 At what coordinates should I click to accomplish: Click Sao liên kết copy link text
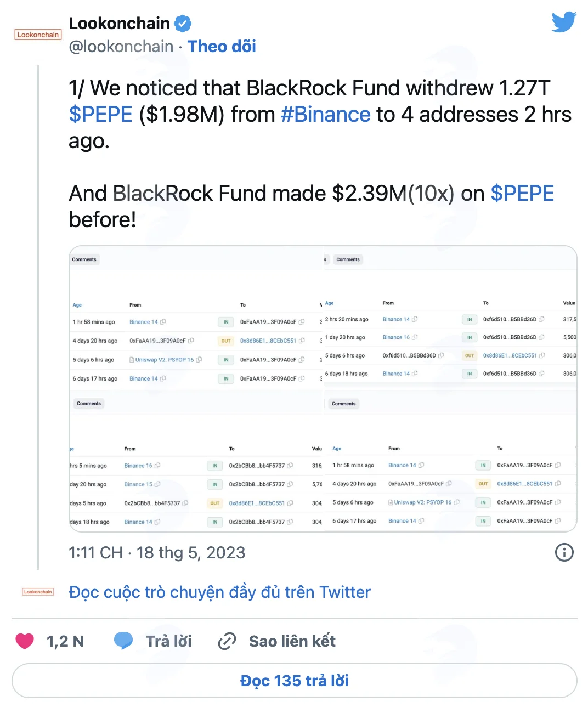pyautogui.click(x=292, y=641)
